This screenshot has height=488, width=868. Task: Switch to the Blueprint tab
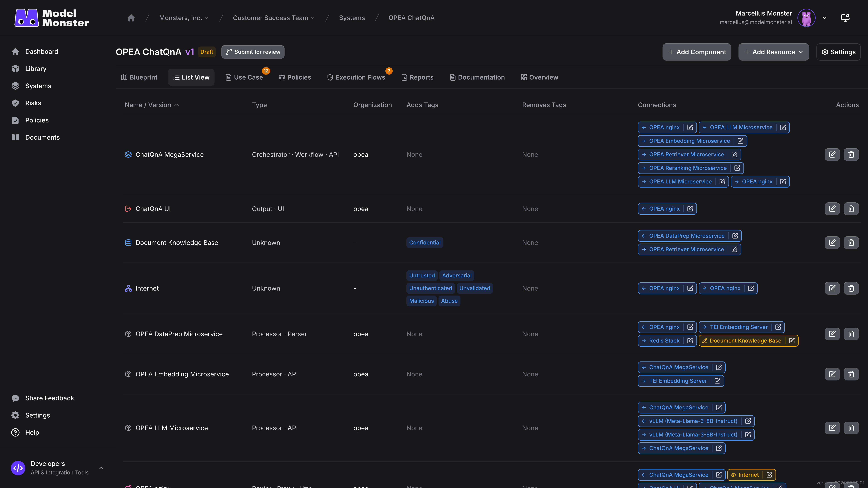(x=139, y=77)
